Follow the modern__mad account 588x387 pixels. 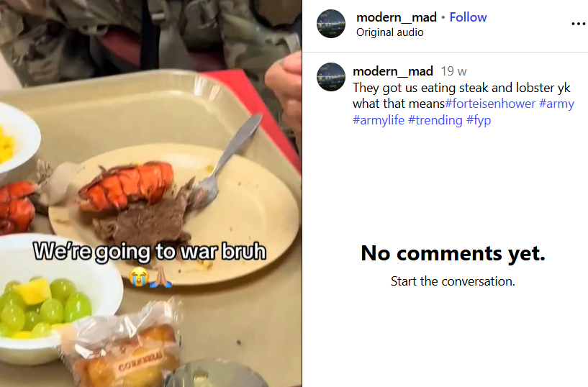coord(468,17)
